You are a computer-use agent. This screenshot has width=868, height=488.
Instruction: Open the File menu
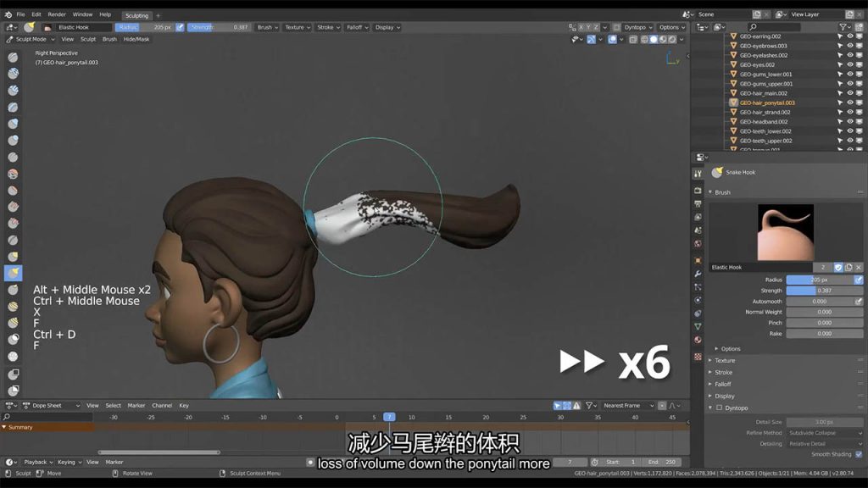click(x=20, y=14)
